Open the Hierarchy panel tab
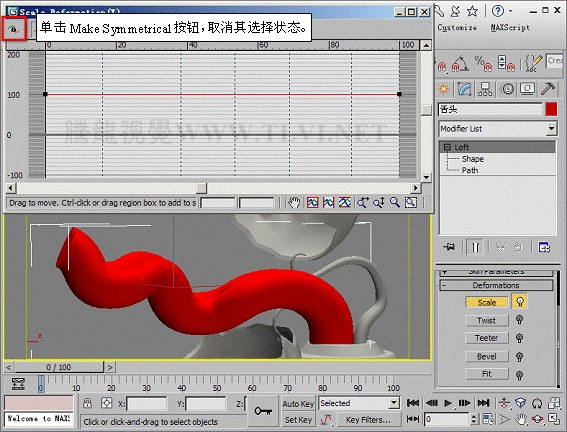Viewport: 567px width, 432px height. (x=485, y=89)
